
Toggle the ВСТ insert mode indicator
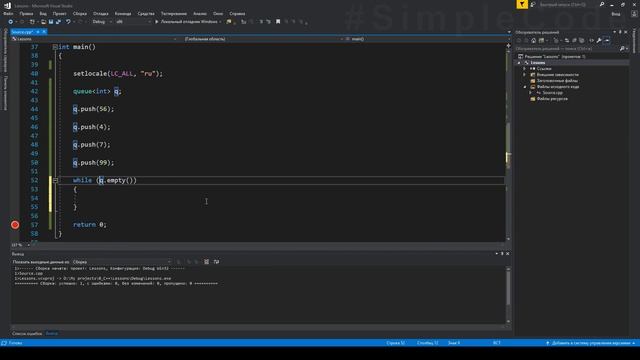496,343
